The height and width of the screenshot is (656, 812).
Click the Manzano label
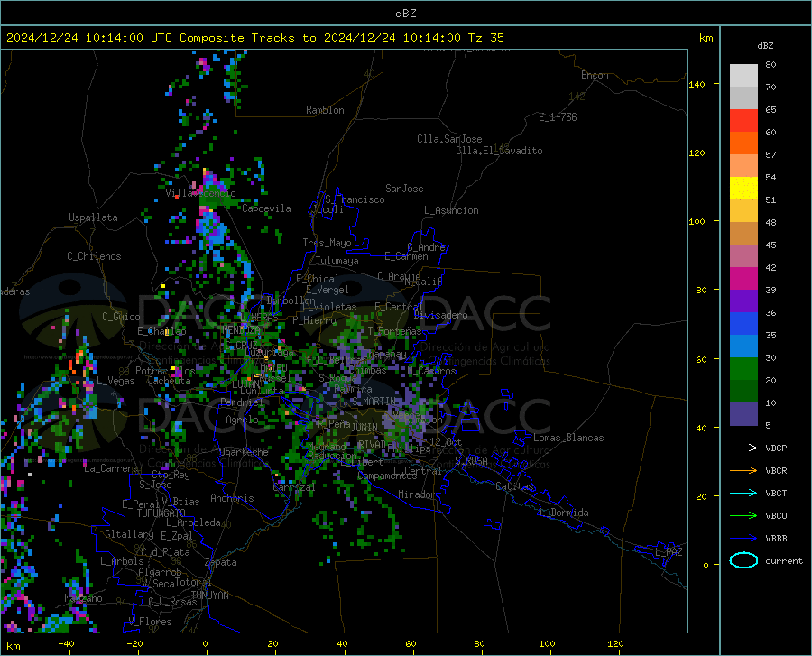click(83, 598)
